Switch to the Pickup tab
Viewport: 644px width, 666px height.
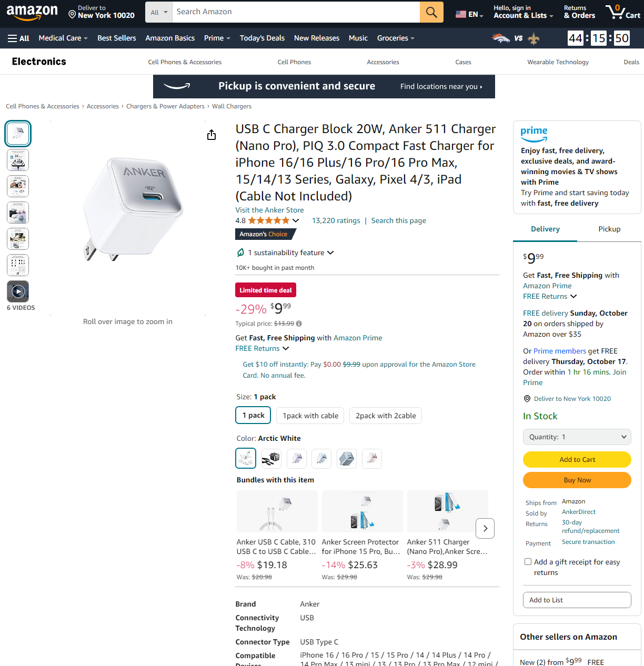pyautogui.click(x=609, y=229)
